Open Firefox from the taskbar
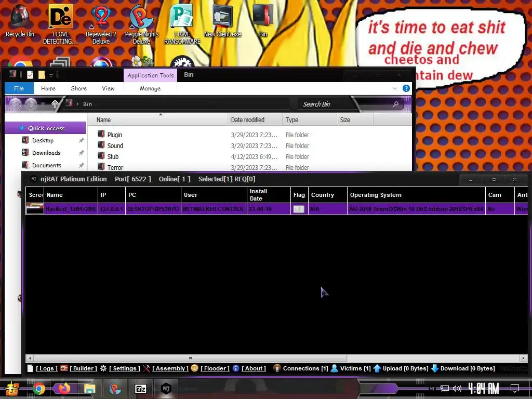 click(x=64, y=389)
